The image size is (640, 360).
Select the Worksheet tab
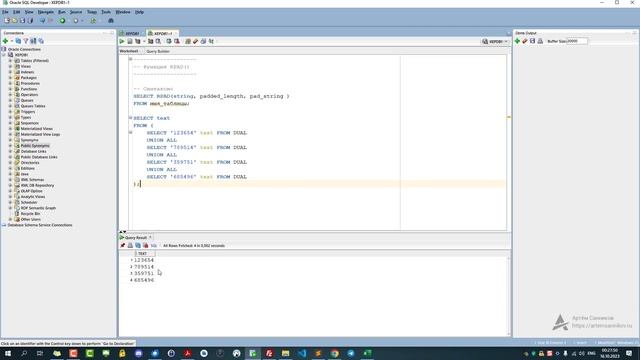[129, 51]
